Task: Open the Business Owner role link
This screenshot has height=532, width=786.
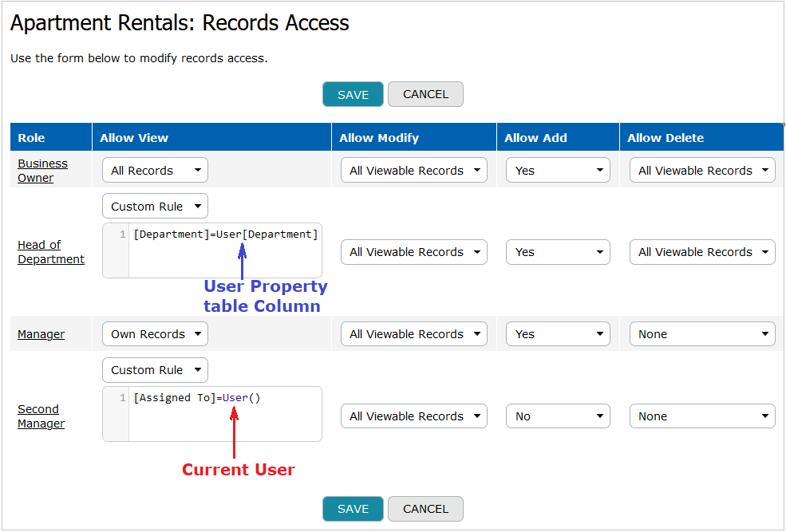Action: 42,171
